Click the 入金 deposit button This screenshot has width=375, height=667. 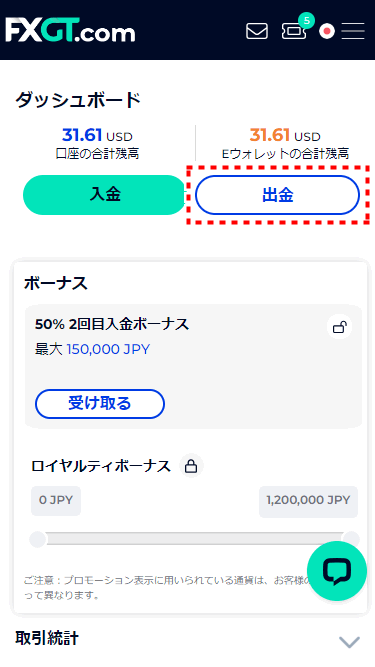(105, 195)
